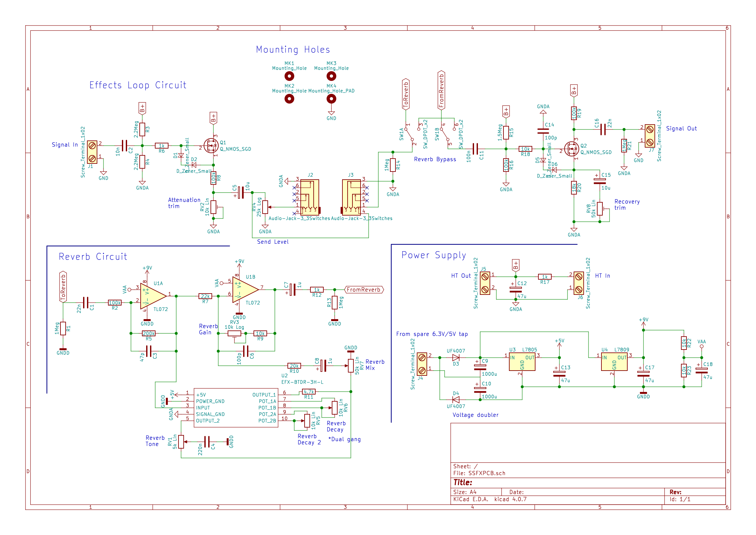Image resolution: width=756 pixels, height=535 pixels.
Task: Select the D3 UF4007 diode symbol
Action: tap(456, 358)
